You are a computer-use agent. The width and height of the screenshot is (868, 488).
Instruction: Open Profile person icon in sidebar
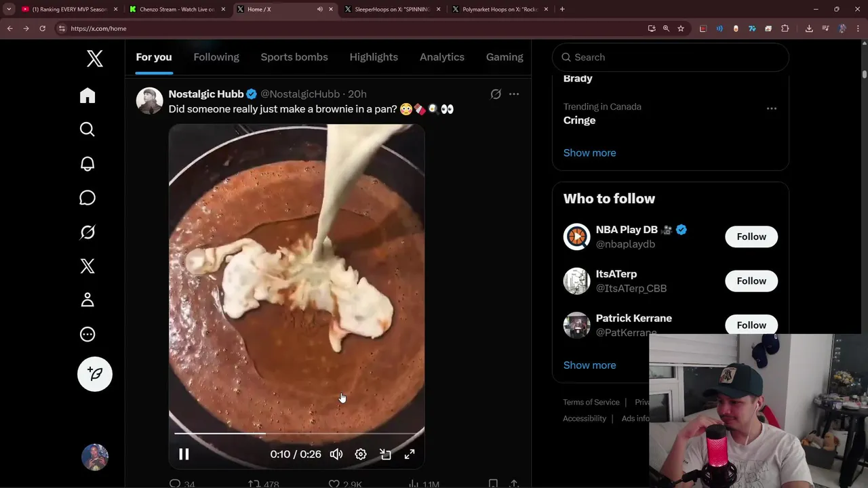click(87, 300)
